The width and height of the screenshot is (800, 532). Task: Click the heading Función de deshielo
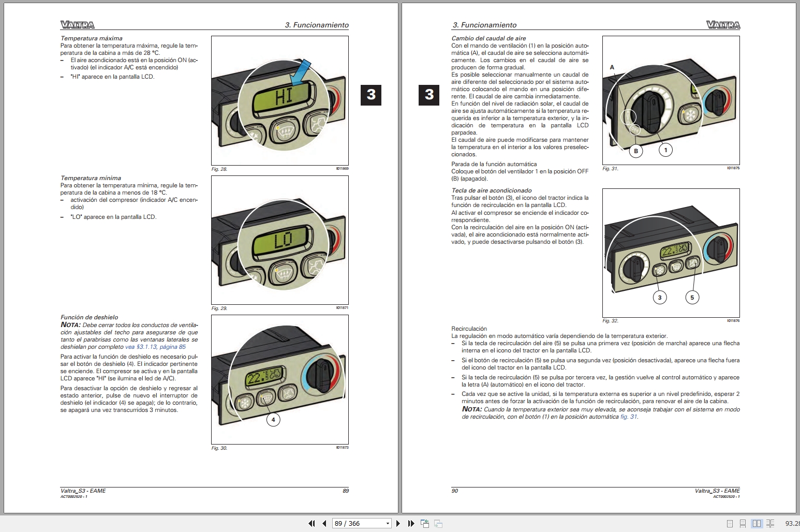pyautogui.click(x=89, y=317)
